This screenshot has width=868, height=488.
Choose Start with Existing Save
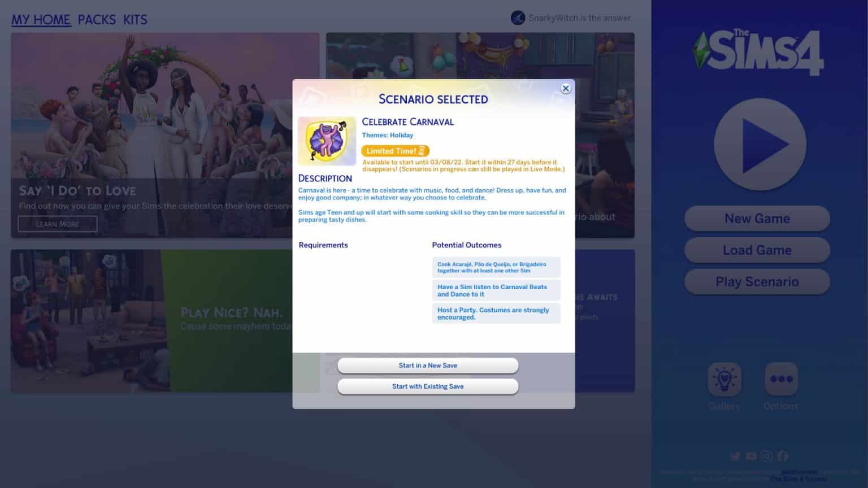coord(428,386)
